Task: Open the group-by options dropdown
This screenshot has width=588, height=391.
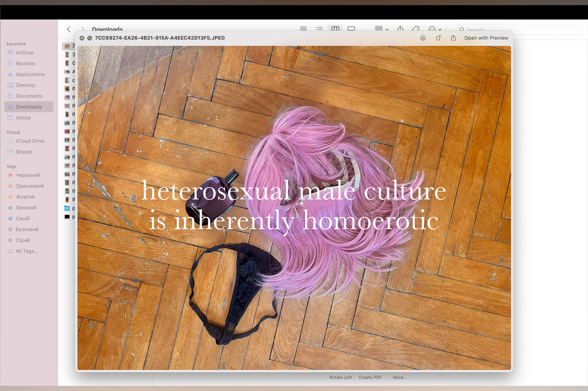Action: 382,29
